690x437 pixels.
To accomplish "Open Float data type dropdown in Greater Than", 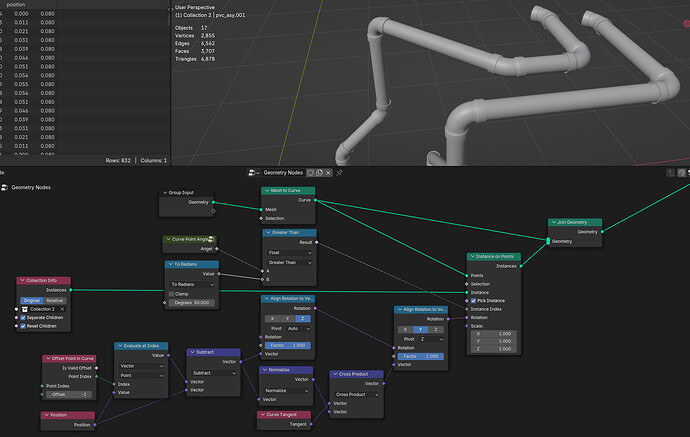I will coord(290,253).
